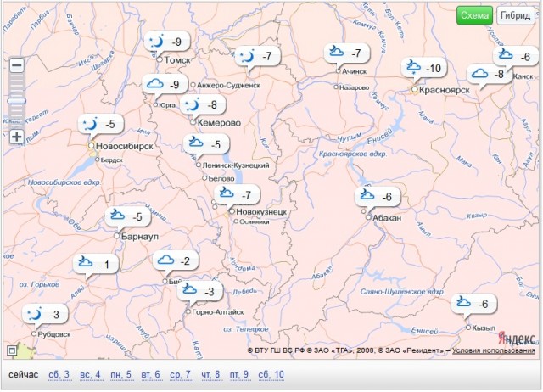Click the Рубцовск city label
543x392 pixels.
pyautogui.click(x=54, y=334)
